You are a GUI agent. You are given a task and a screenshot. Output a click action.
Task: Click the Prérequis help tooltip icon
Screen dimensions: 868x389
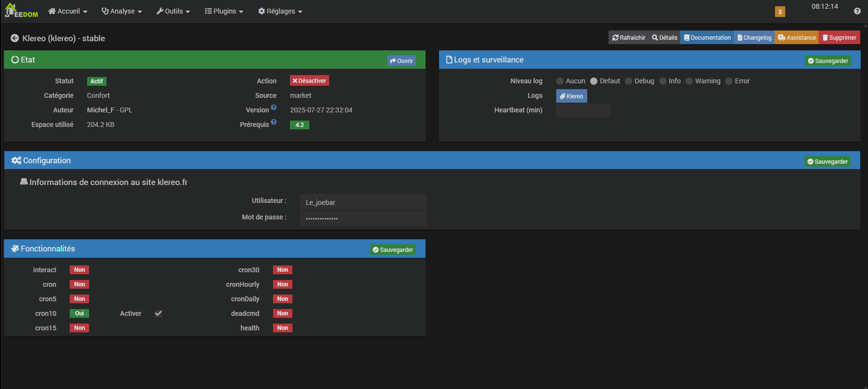274,122
